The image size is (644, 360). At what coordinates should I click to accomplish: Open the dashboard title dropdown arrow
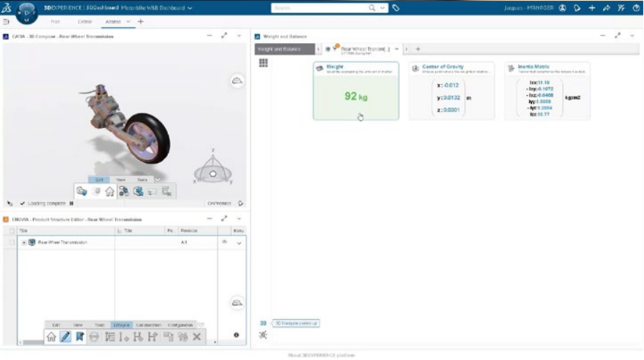pyautogui.click(x=190, y=9)
